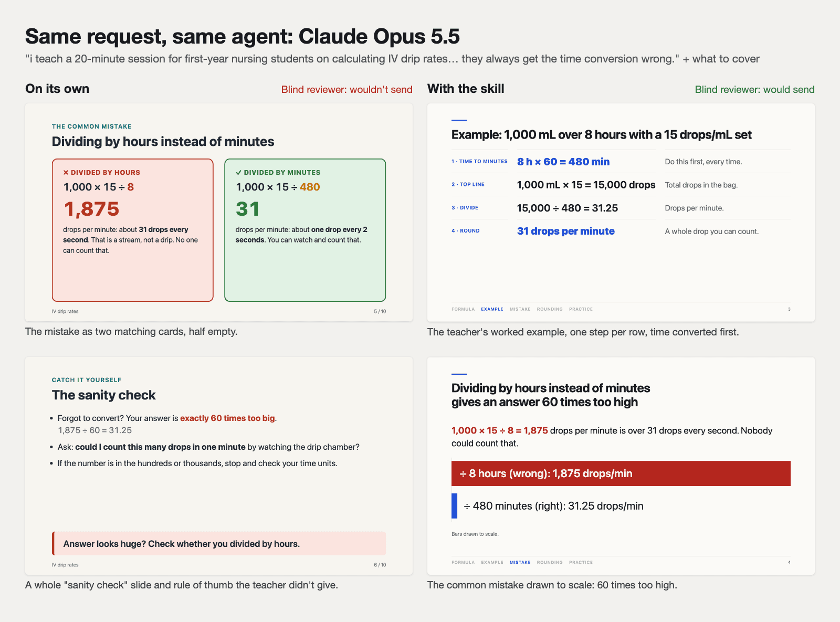Click the small blue bar for 480 minutes
Viewport: 840px width, 622px height.
pyautogui.click(x=455, y=506)
